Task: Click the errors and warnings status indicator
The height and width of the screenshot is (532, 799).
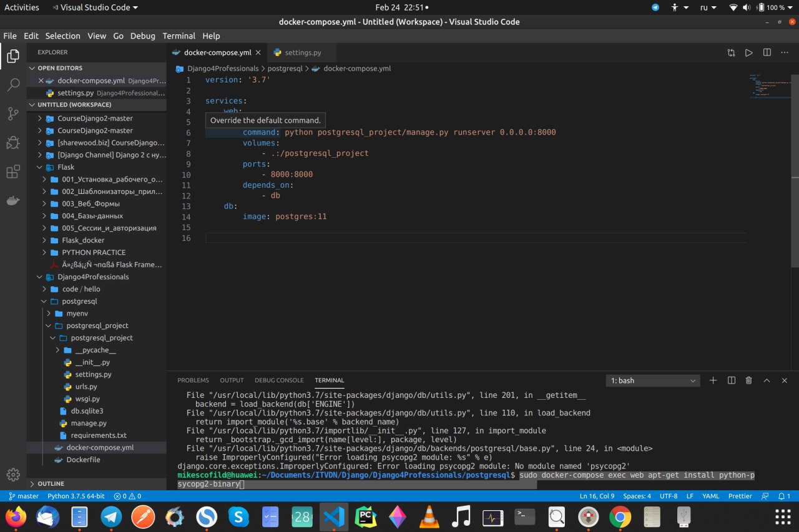Action: pyautogui.click(x=127, y=496)
